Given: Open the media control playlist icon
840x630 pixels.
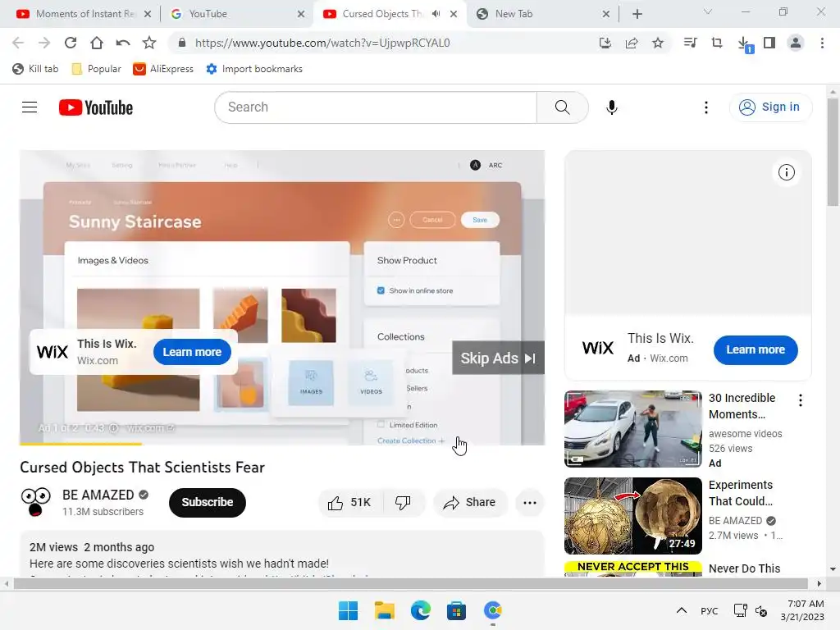Looking at the screenshot, I should point(691,43).
